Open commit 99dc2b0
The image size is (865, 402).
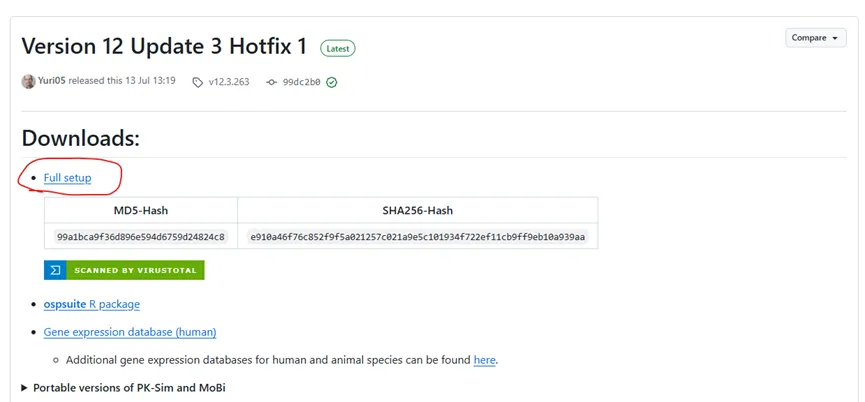(x=301, y=82)
